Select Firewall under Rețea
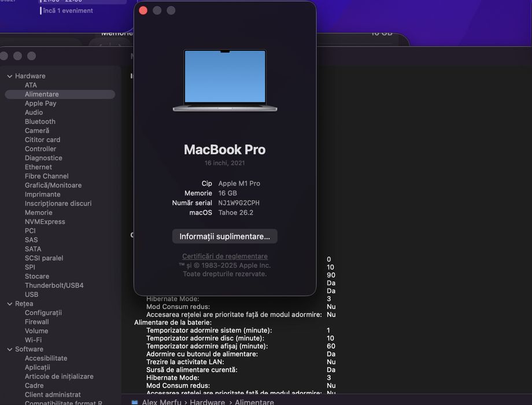The image size is (532, 405). pos(36,322)
